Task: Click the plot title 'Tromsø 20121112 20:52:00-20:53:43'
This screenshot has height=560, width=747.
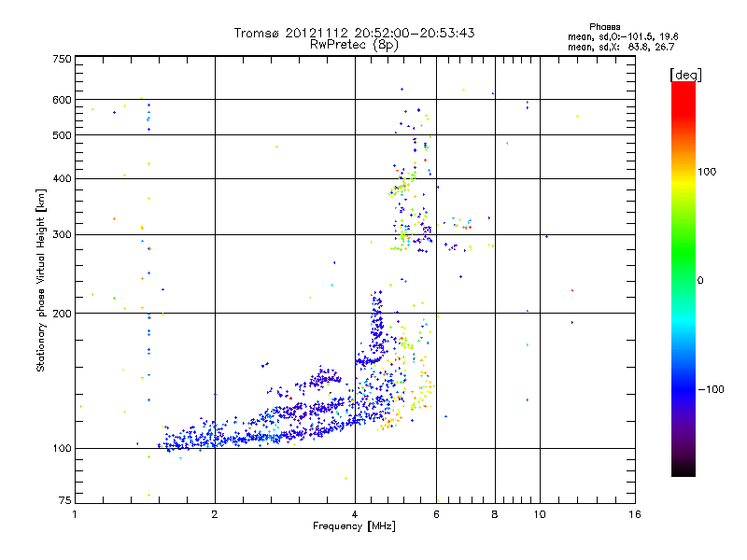Action: [354, 33]
